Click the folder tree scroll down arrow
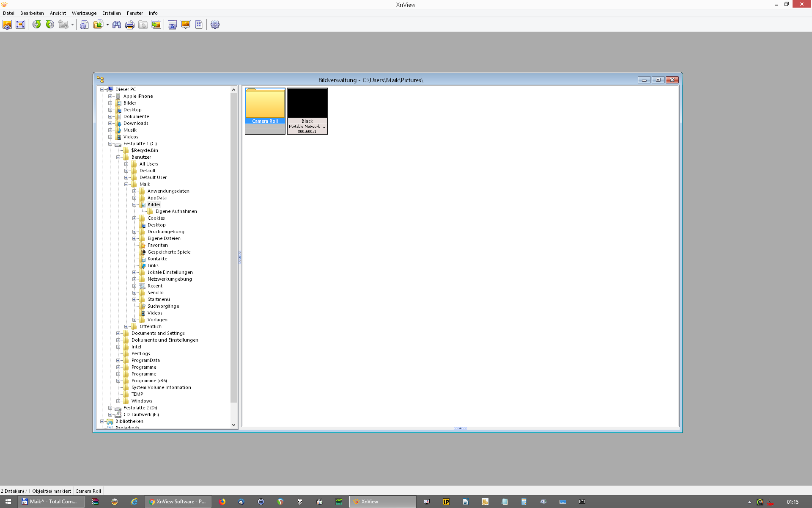812x508 pixels. 233,425
